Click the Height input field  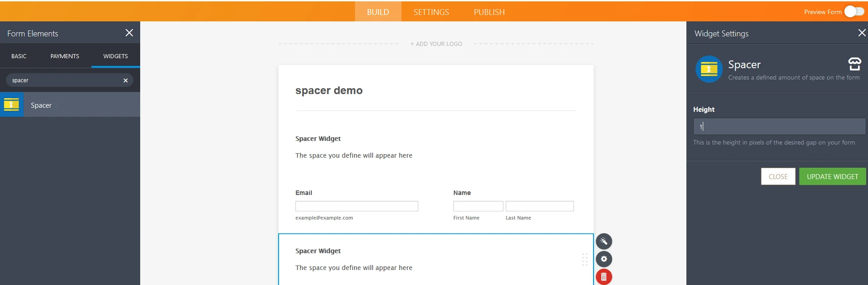[779, 126]
